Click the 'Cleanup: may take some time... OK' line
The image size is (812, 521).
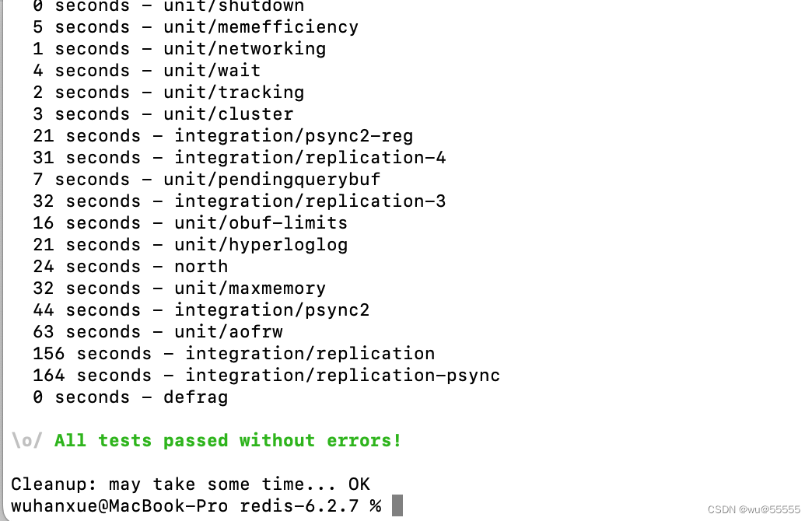tap(190, 484)
